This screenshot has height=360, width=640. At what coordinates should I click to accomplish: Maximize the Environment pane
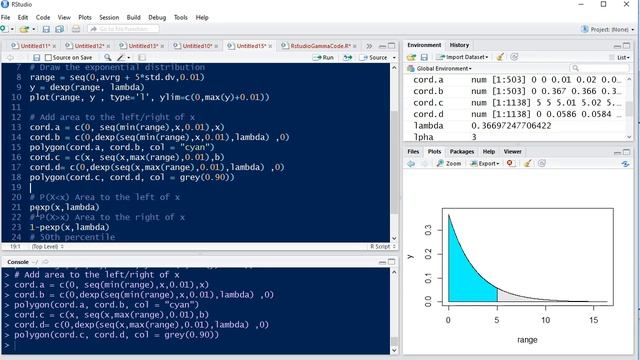(627, 45)
